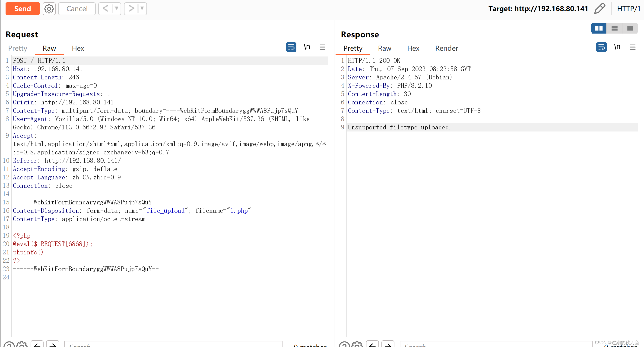
Task: Click the Server: Apache/2.4.57 header
Action: 400,77
